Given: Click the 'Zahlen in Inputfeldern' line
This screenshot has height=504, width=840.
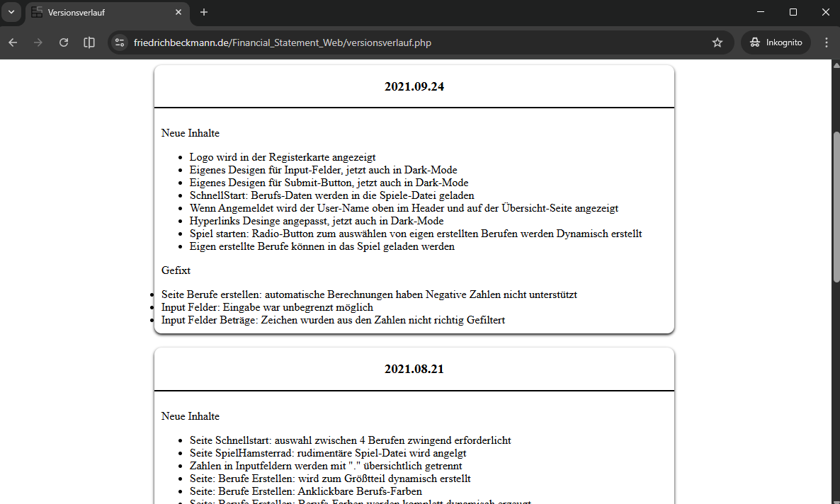Looking at the screenshot, I should click(x=326, y=466).
